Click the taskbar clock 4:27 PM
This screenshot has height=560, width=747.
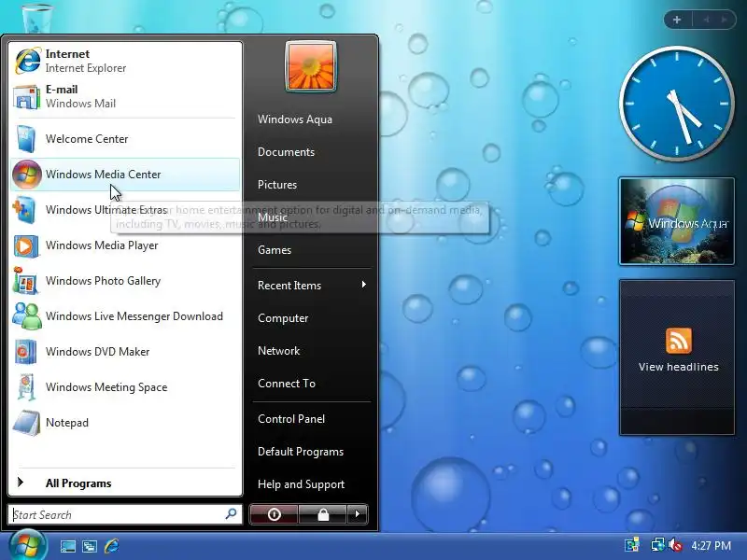[711, 545]
